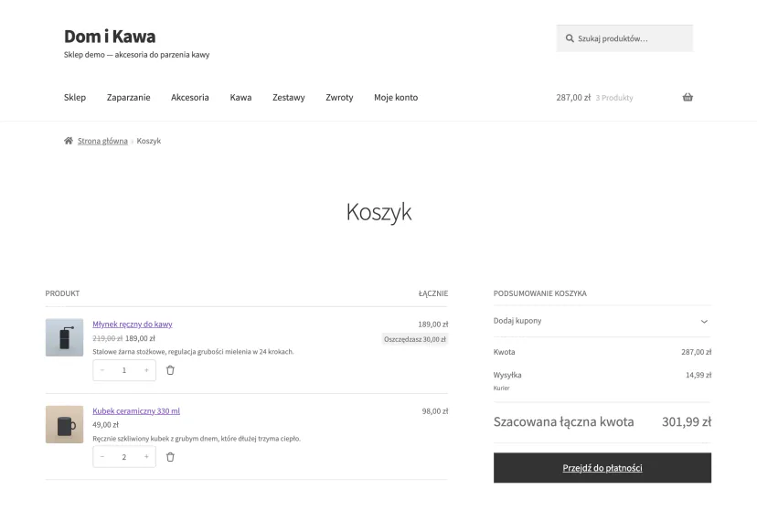Open the Kubek ceramiczny 330 ml product link
Screen dimensions: 757x532
pos(136,410)
